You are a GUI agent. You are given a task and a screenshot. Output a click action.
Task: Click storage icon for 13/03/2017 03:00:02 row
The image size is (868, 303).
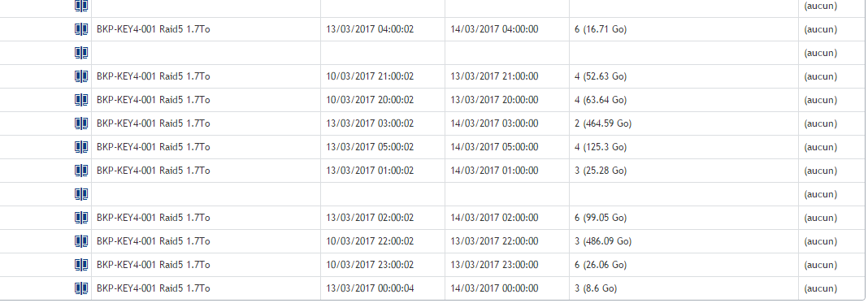click(x=80, y=123)
